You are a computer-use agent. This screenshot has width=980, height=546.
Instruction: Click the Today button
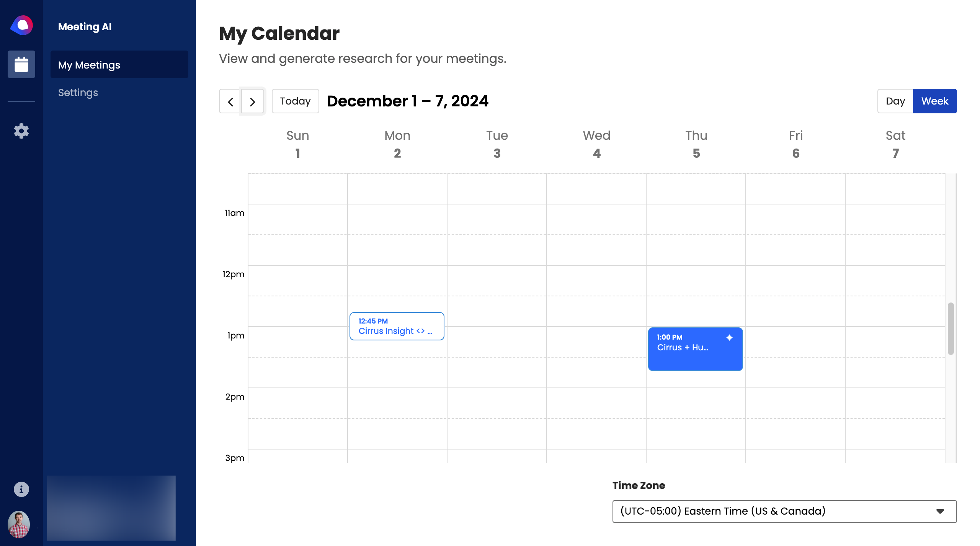coord(295,101)
